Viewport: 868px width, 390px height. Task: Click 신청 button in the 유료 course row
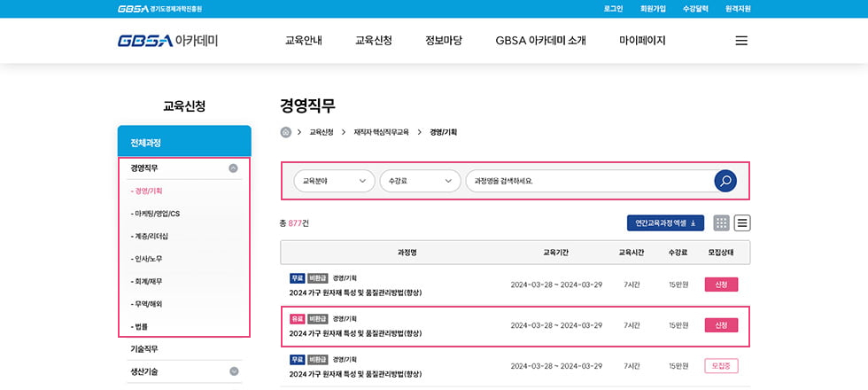pos(721,325)
